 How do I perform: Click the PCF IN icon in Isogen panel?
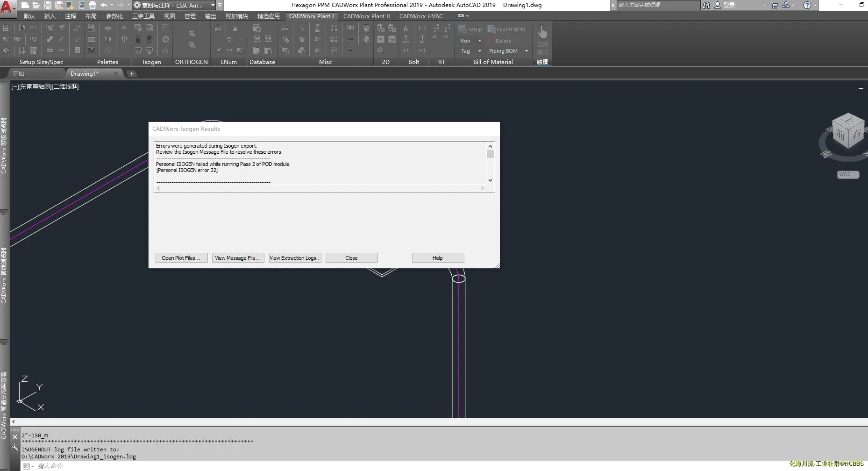tap(149, 50)
